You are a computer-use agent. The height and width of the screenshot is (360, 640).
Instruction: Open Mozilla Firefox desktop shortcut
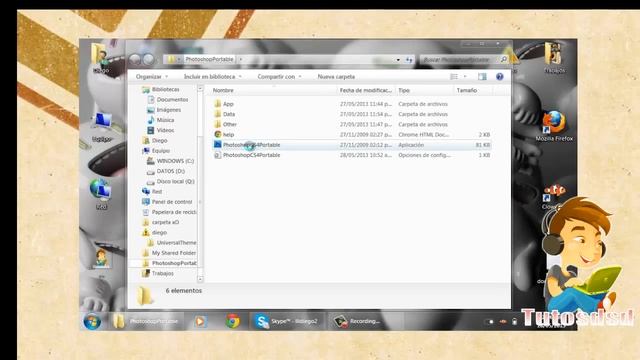click(554, 126)
